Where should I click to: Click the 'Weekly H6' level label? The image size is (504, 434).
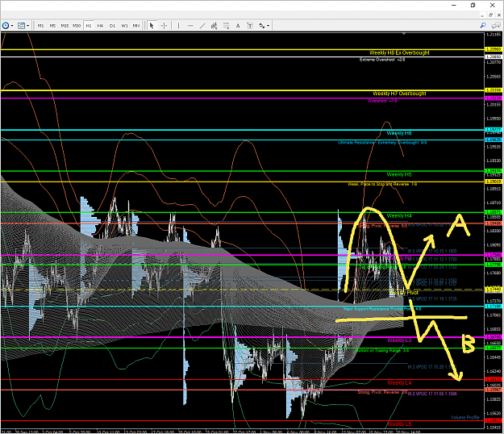coord(399,133)
